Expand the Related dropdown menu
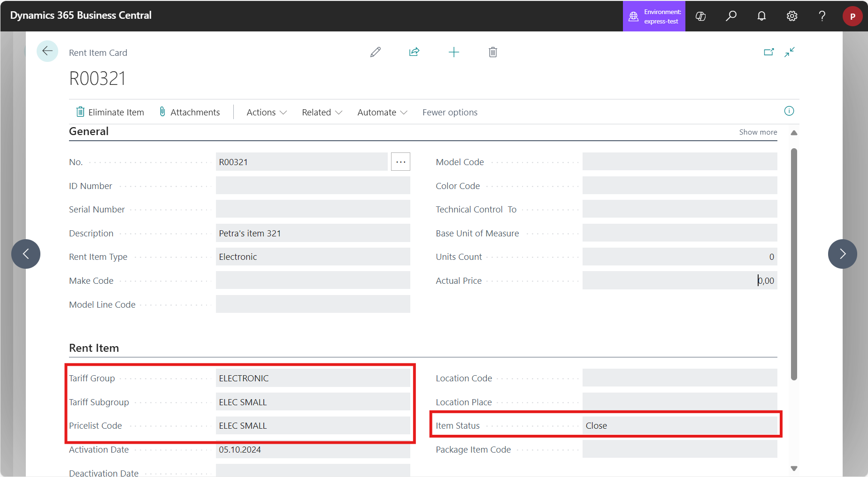This screenshot has height=477, width=868. tap(322, 113)
